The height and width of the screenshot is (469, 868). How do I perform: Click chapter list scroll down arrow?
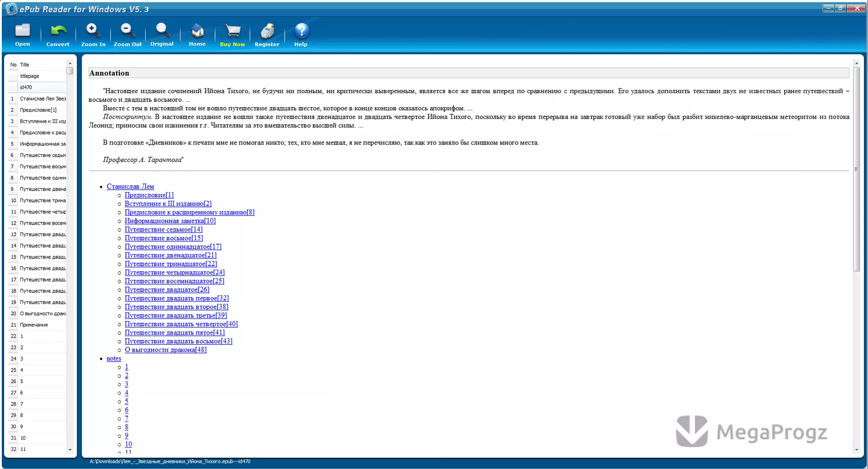pos(70,450)
